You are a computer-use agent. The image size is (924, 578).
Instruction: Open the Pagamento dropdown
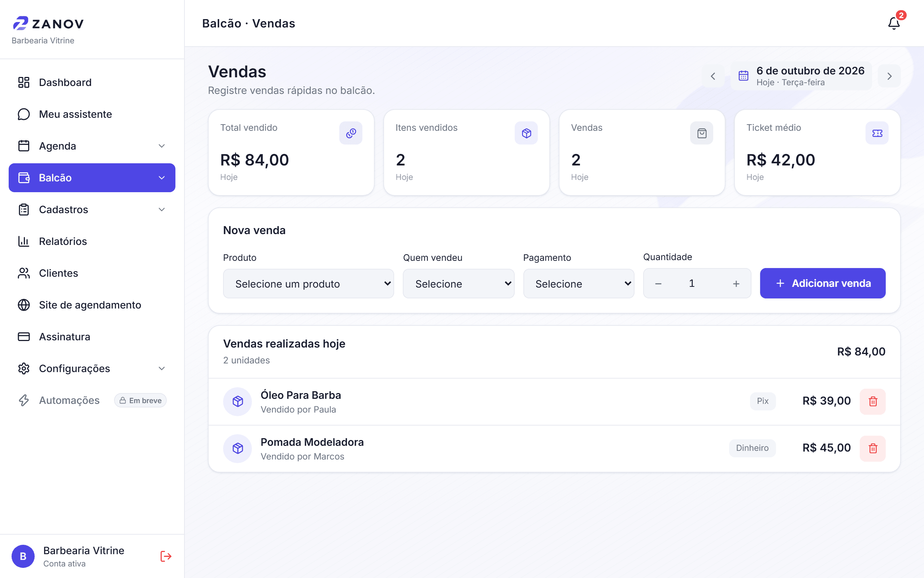(x=579, y=284)
